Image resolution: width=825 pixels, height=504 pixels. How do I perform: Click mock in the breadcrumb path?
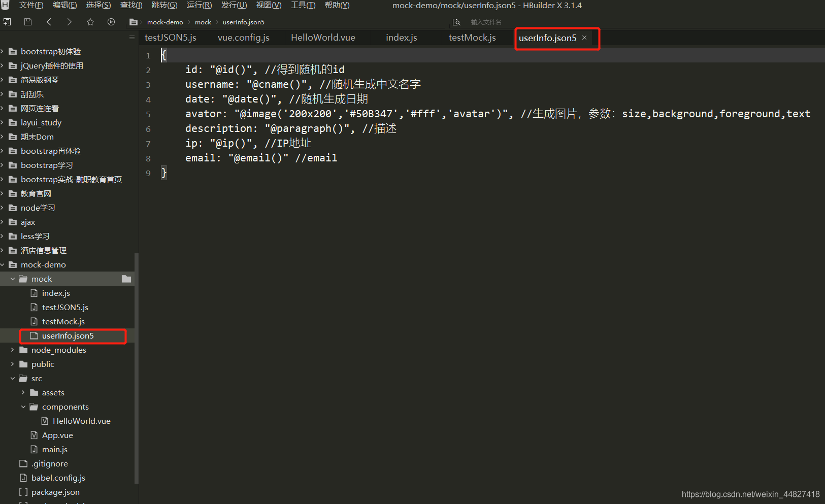[x=203, y=22]
